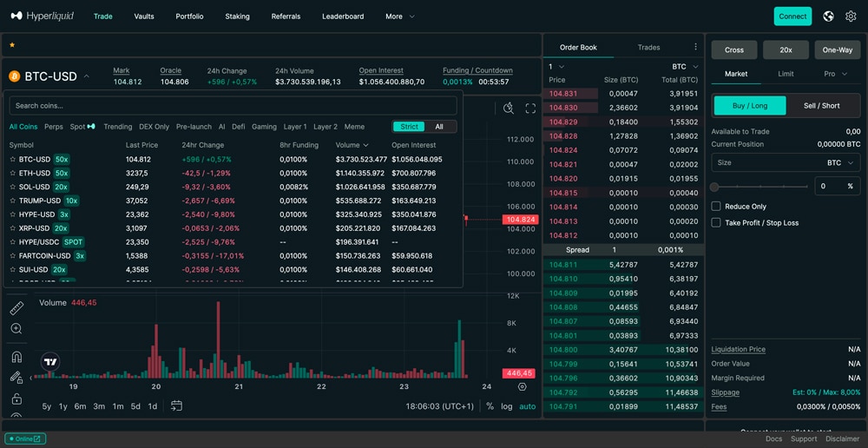Favorite HYPE/USDC spot star icon
This screenshot has width=868, height=448.
13,242
